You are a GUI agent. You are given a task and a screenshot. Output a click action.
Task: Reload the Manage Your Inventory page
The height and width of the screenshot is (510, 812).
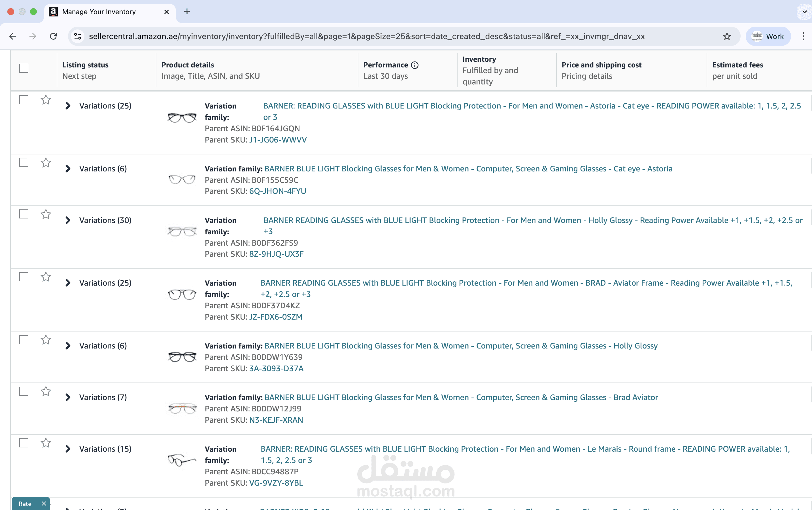pos(53,36)
